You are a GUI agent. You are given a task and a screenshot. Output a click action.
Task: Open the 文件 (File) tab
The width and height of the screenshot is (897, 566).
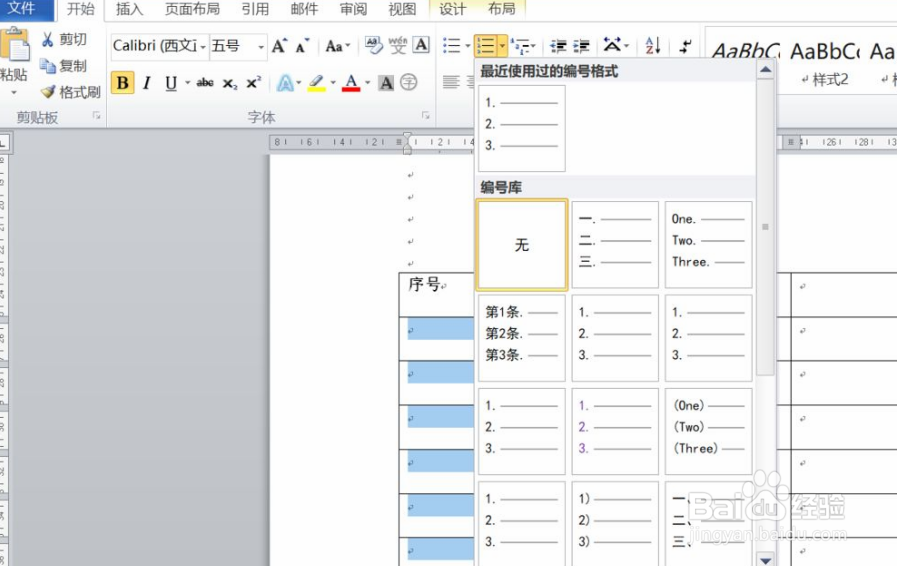(22, 8)
